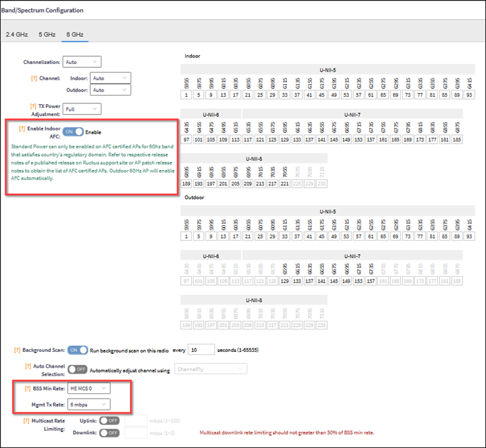Select Outdoor channel 21
Viewport: 486px width, 448px height.
(x=248, y=237)
